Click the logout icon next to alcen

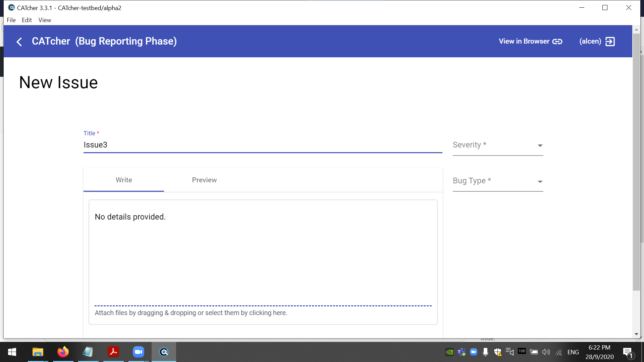[x=610, y=42]
